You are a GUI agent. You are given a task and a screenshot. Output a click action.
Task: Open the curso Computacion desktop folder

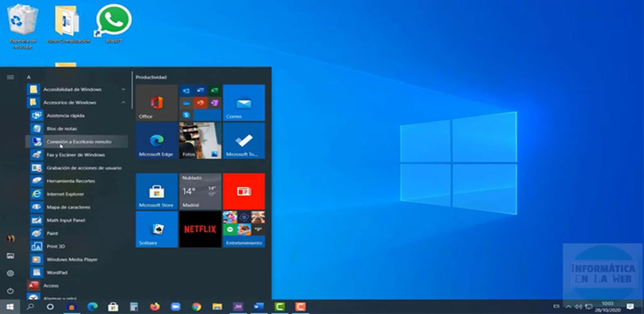[69, 24]
